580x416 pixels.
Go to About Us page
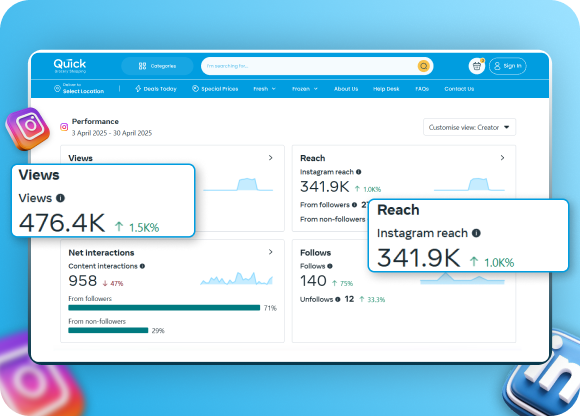pyautogui.click(x=346, y=89)
